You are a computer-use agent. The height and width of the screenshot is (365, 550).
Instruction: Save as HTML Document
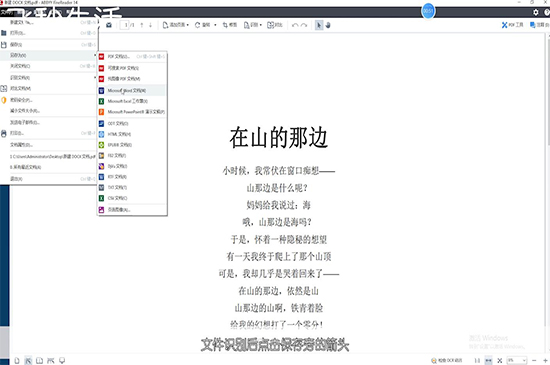pyautogui.click(x=132, y=134)
